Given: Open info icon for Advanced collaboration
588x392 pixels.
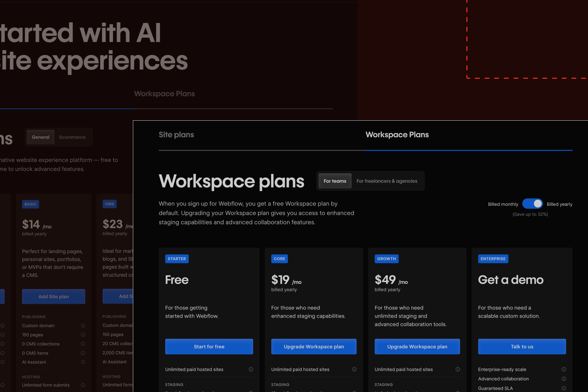Looking at the screenshot, I should [x=564, y=379].
